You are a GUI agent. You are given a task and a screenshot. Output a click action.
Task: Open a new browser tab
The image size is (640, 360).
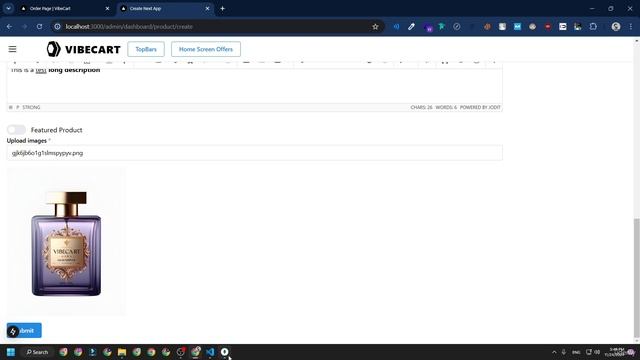coord(222,8)
